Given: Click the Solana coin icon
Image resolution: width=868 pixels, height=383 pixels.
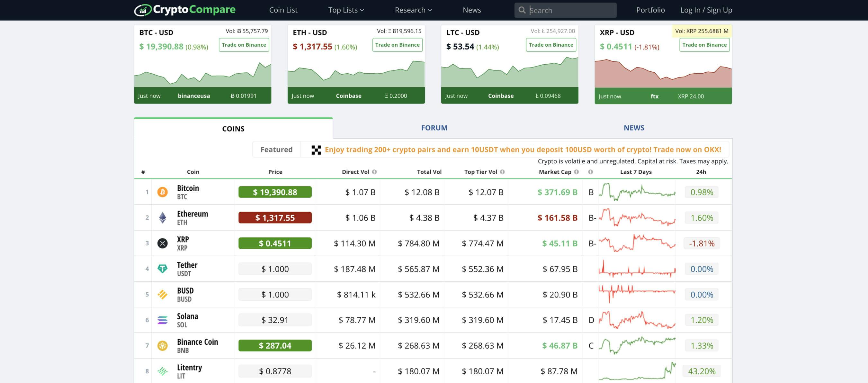Looking at the screenshot, I should [162, 320].
